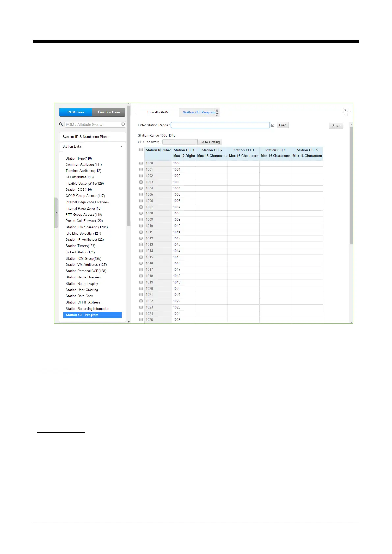Open Station VM Attributes (127)
The height and width of the screenshot is (554, 392).
tap(86, 264)
